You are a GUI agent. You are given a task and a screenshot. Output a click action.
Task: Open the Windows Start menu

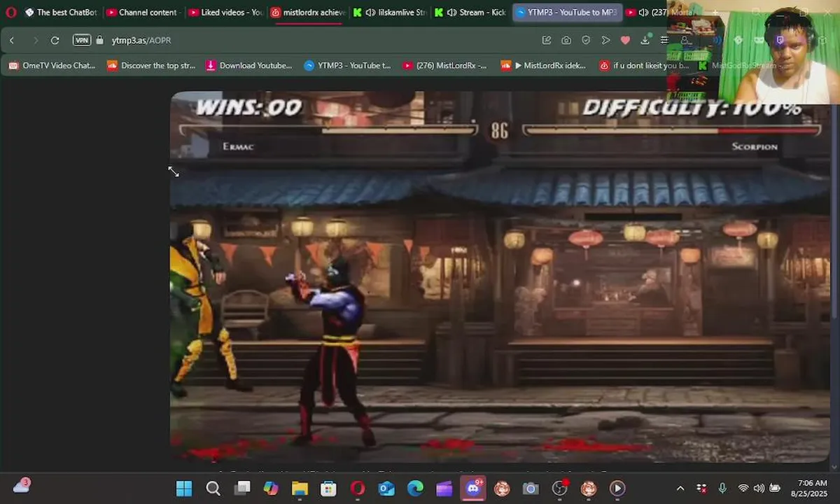pos(184,488)
